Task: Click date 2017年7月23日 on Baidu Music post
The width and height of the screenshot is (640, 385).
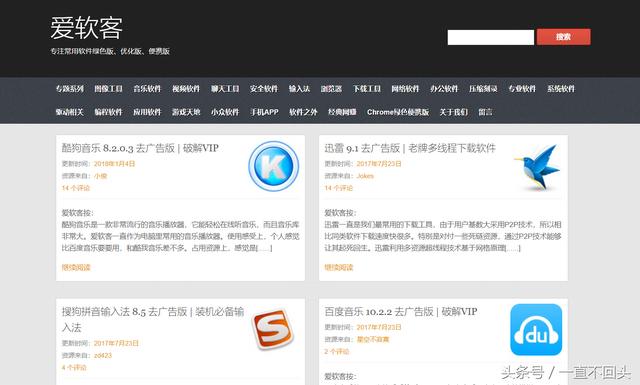Action: (x=379, y=327)
